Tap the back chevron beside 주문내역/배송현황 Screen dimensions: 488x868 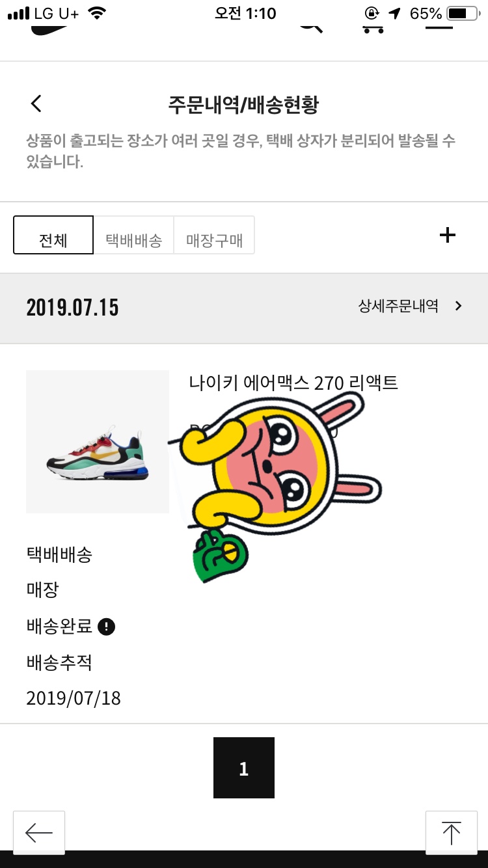[x=36, y=103]
